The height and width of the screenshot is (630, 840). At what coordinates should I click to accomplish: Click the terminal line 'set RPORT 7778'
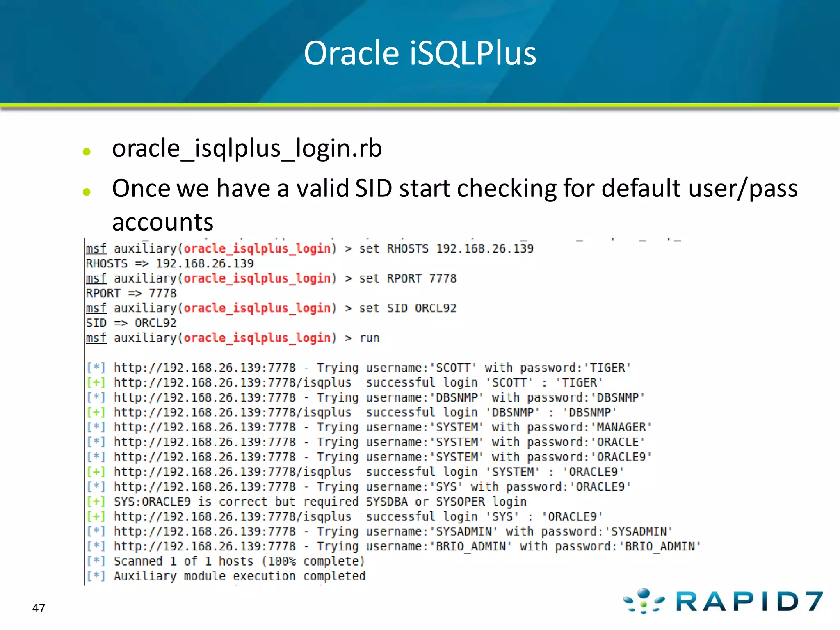coord(271,278)
